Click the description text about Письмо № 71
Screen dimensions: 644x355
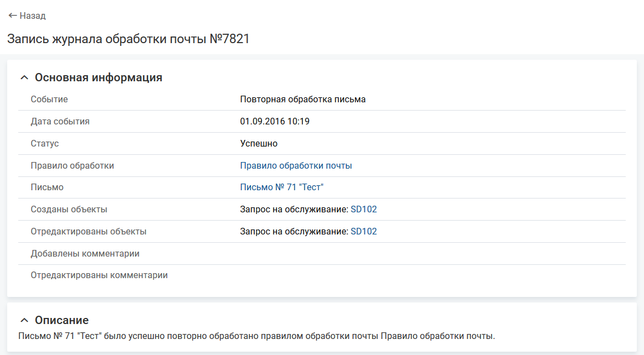click(x=256, y=336)
